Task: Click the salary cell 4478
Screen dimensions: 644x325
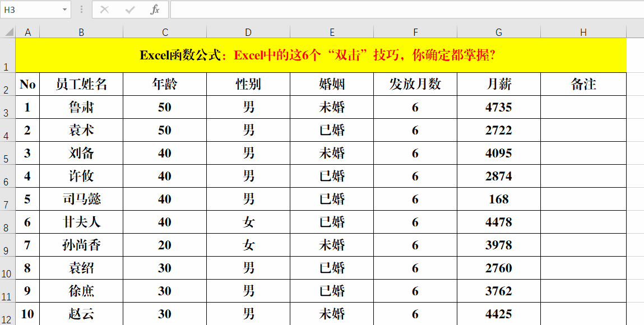Action: coord(499,222)
